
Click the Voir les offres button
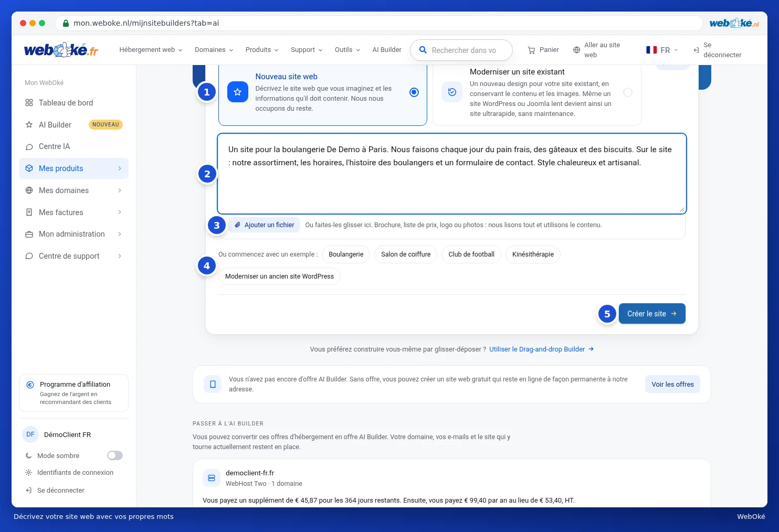click(672, 385)
